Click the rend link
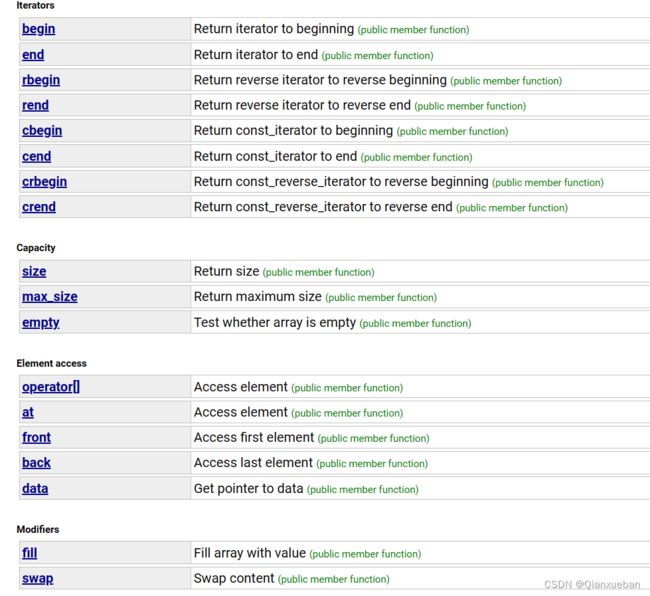 point(35,105)
